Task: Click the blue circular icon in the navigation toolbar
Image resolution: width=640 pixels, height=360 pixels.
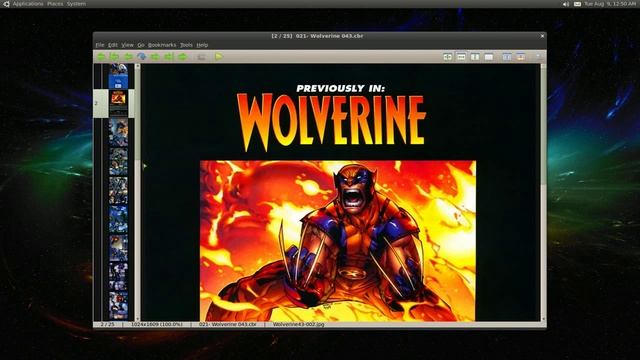Action: point(142,57)
